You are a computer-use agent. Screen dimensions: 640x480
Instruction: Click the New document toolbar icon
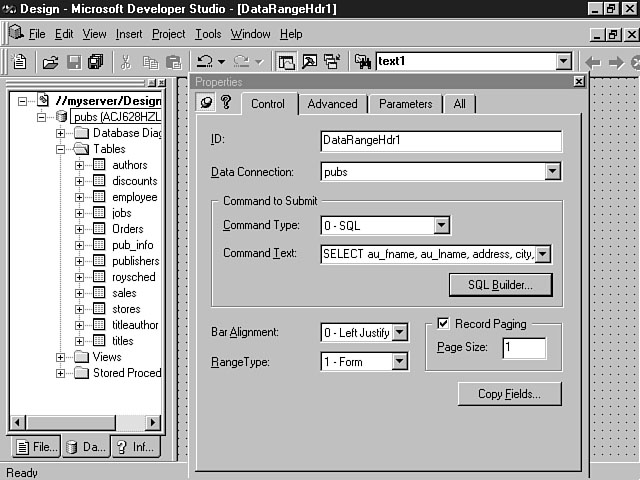(18, 62)
